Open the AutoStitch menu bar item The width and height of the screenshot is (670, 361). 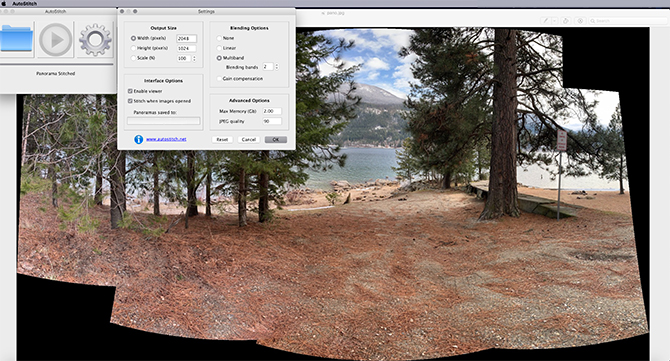click(24, 3)
